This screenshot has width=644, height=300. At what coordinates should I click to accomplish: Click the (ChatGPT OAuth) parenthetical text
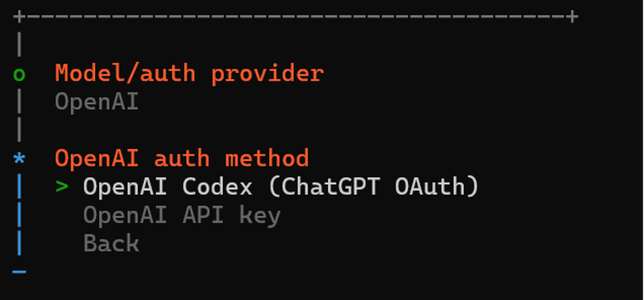pyautogui.click(x=374, y=187)
